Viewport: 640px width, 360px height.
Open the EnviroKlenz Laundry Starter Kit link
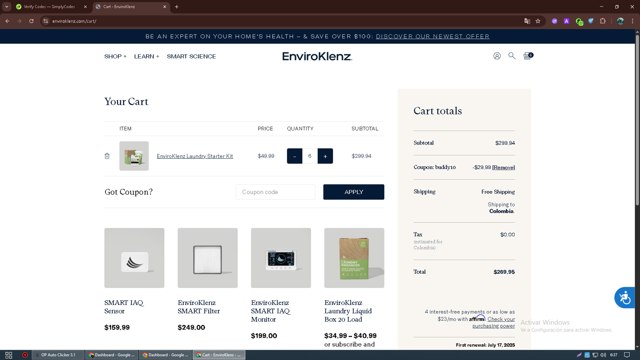pos(195,156)
